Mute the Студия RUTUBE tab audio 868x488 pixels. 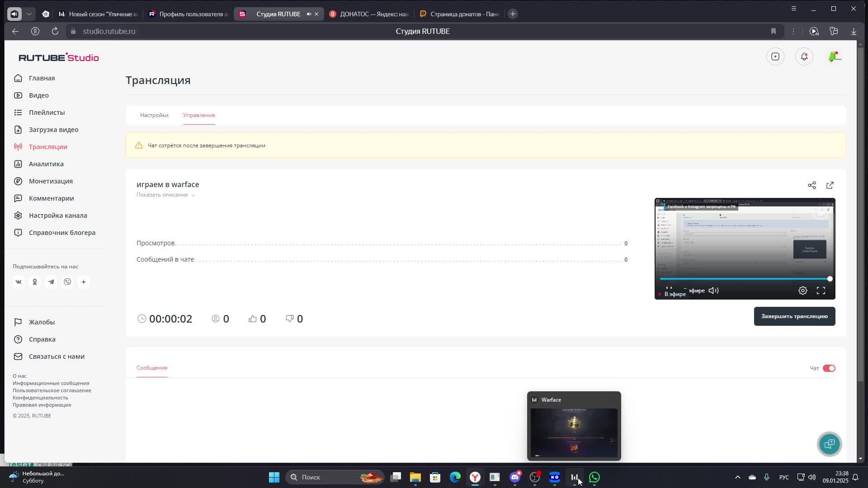click(x=309, y=14)
